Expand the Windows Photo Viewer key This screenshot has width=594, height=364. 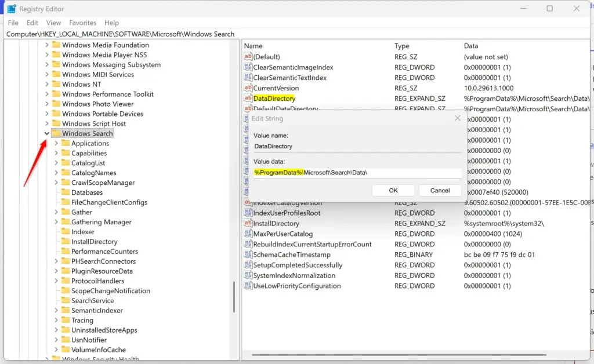point(46,104)
